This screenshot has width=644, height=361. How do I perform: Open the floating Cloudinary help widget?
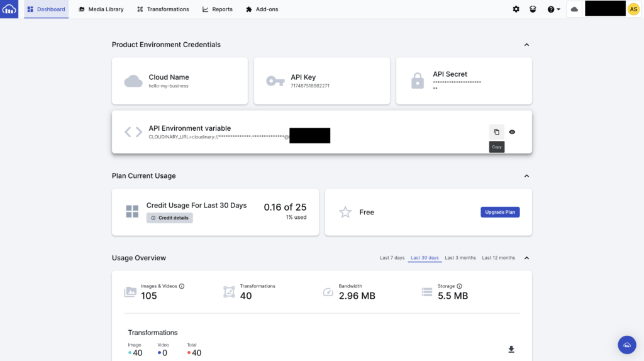[627, 345]
